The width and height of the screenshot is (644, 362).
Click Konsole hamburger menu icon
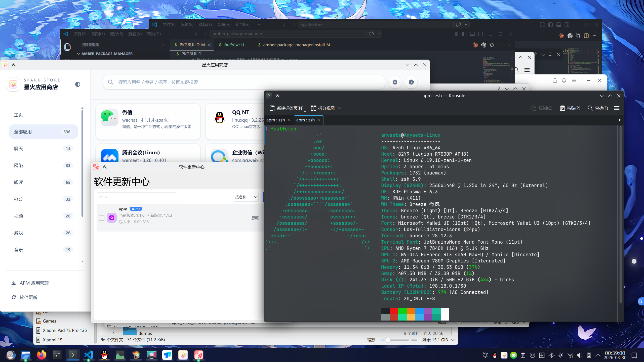click(617, 108)
